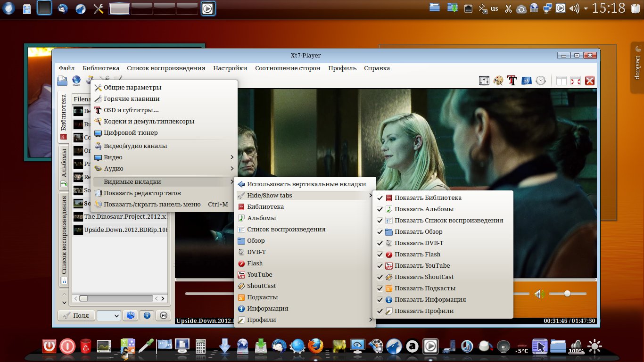The width and height of the screenshot is (644, 362).
Task: Open the application launcher in top panel
Action: (8, 8)
